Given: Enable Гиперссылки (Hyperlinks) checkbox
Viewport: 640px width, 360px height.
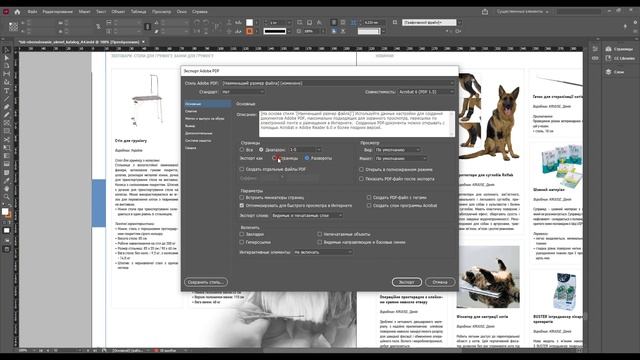Looking at the screenshot, I should (242, 242).
